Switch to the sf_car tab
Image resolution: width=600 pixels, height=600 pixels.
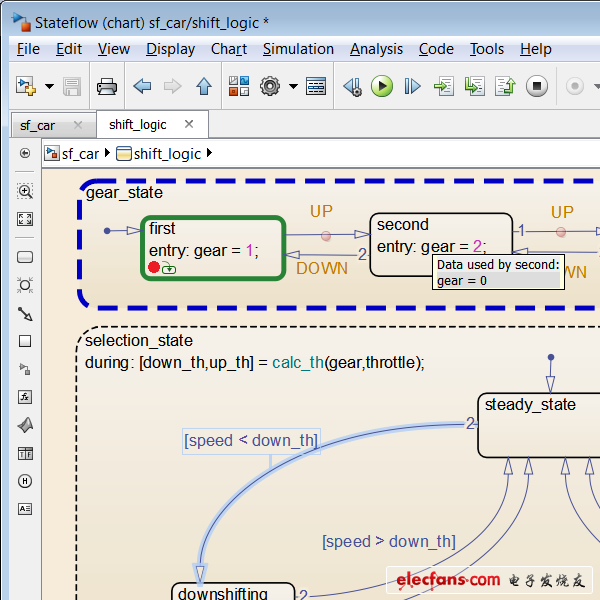click(x=38, y=126)
